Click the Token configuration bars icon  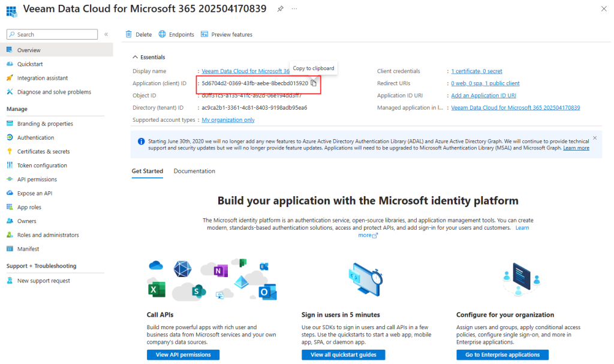(10, 165)
